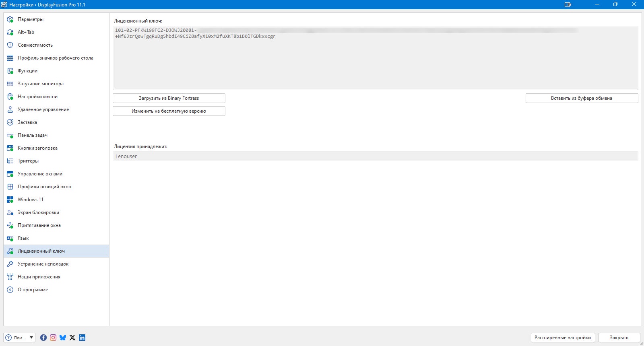Click the О программе info icon
The width and height of the screenshot is (644, 346).
tap(10, 290)
